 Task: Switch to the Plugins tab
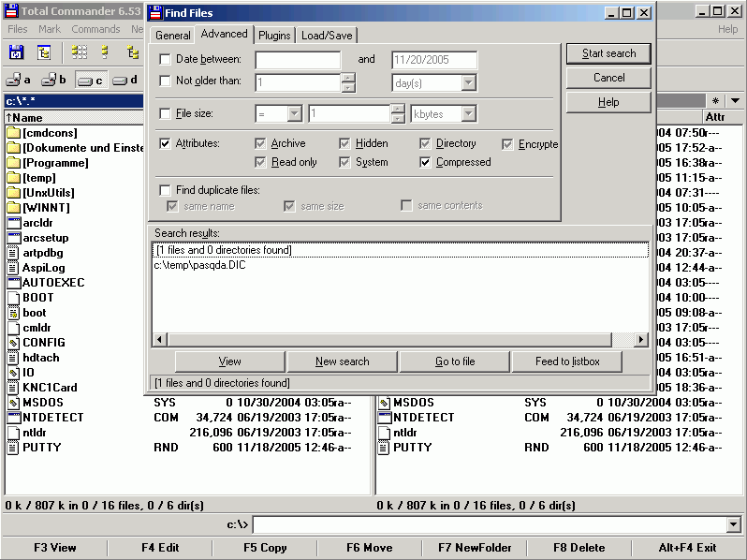point(274,36)
